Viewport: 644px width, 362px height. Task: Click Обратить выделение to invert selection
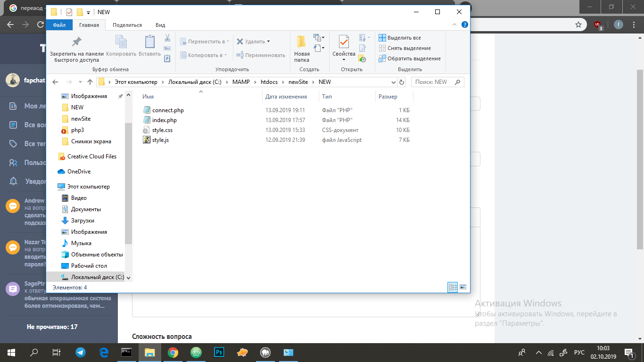(410, 58)
